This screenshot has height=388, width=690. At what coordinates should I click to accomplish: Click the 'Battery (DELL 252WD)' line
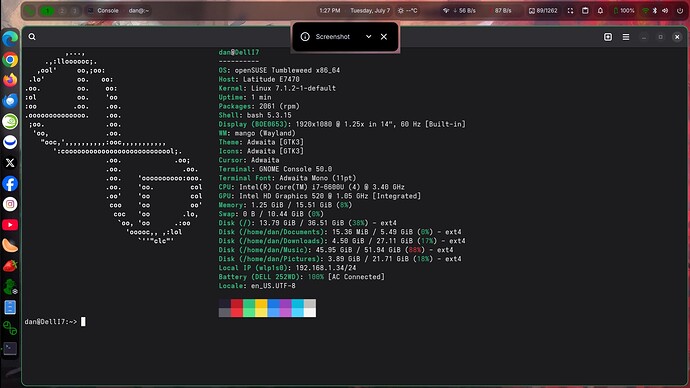301,277
